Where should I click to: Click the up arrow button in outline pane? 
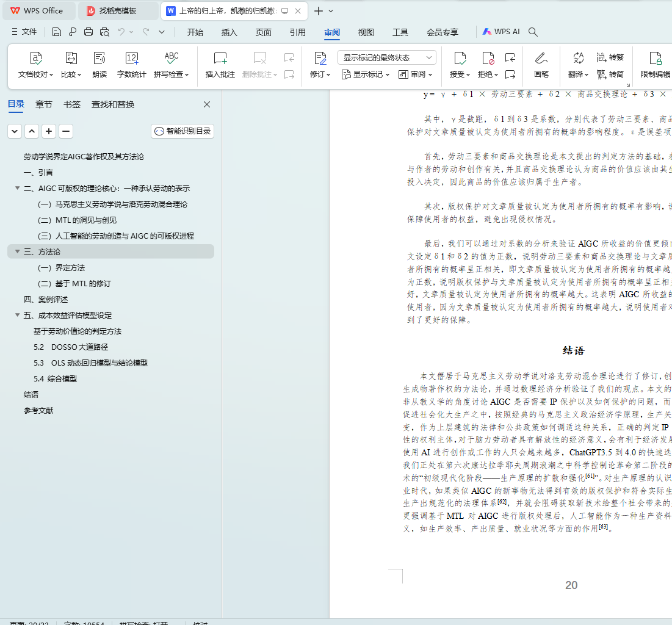pyautogui.click(x=32, y=131)
